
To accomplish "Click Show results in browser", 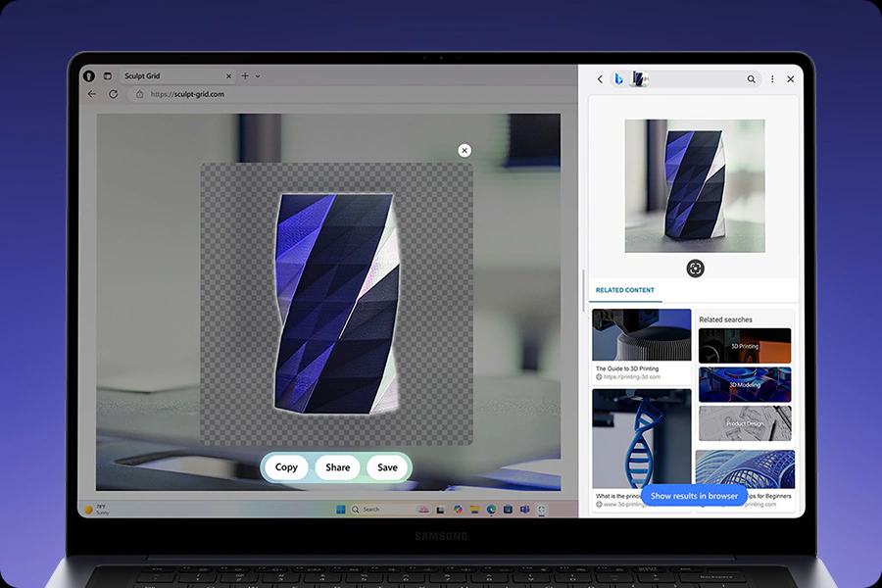I will pyautogui.click(x=694, y=496).
